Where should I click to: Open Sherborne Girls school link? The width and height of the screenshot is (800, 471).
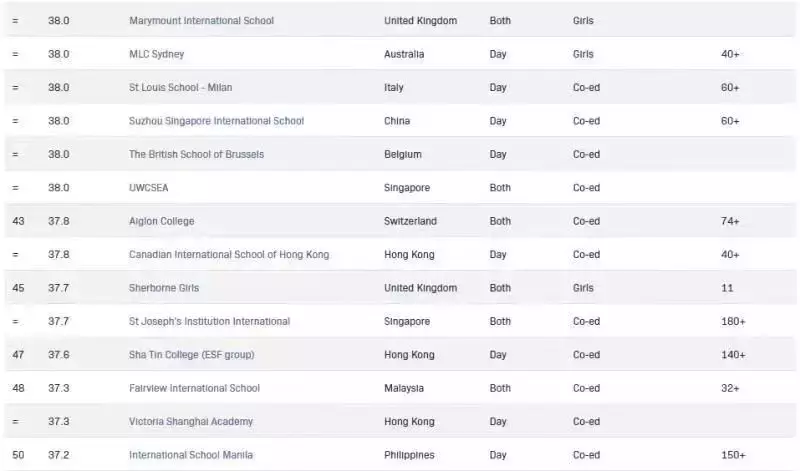tap(164, 288)
